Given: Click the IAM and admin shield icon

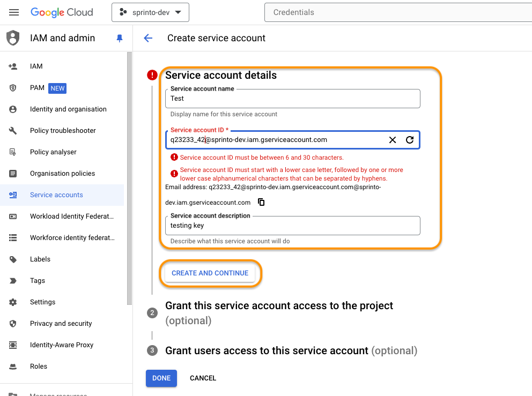Looking at the screenshot, I should coord(13,38).
